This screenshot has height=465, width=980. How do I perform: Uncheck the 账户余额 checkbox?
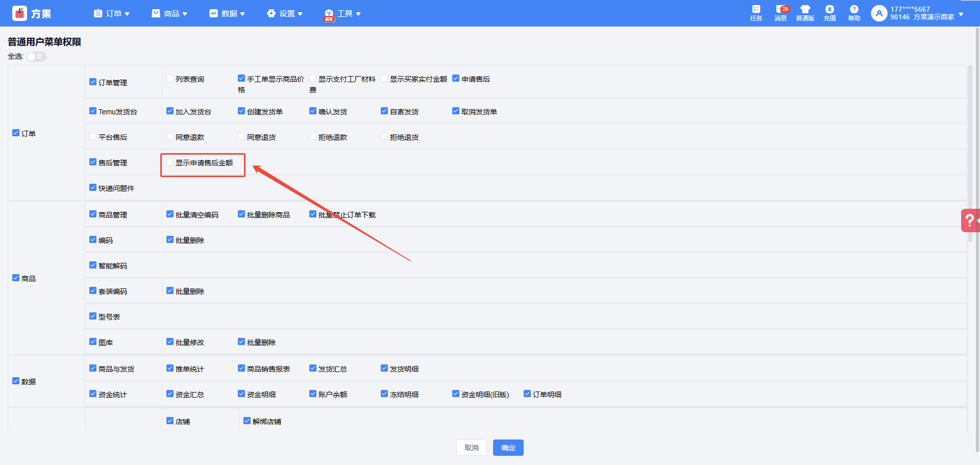(313, 394)
